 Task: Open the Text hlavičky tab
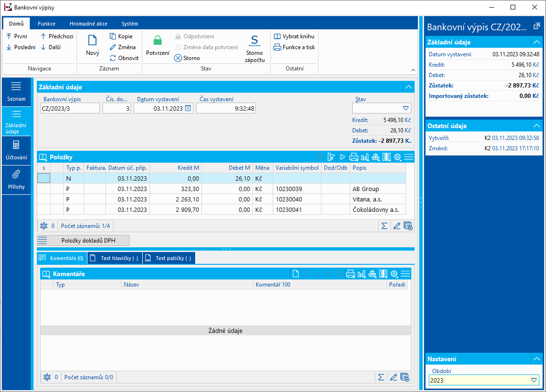[x=115, y=258]
